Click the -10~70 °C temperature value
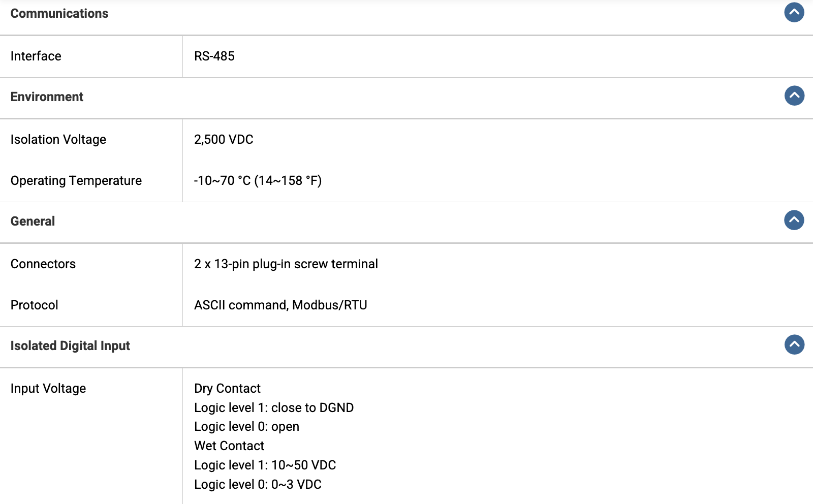 point(258,181)
